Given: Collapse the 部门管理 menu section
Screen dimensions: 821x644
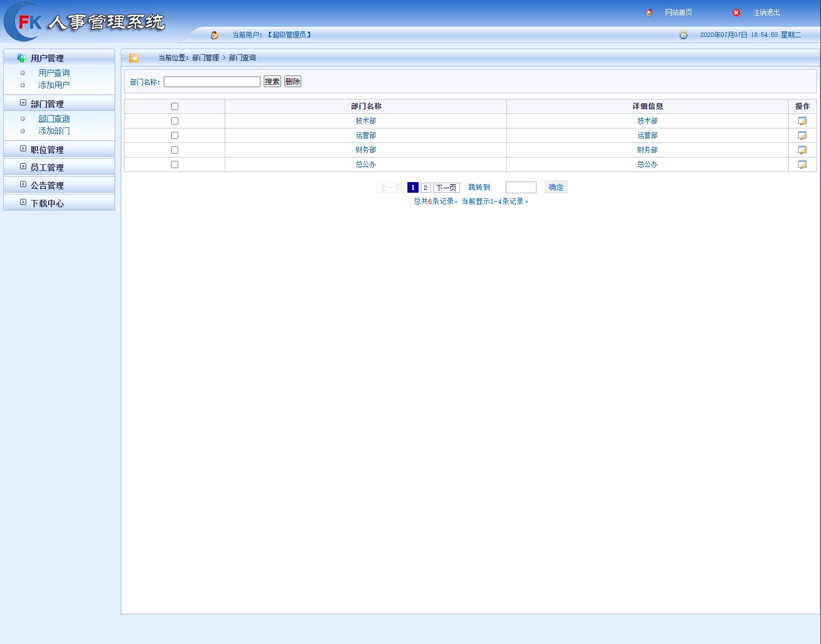Looking at the screenshot, I should [47, 104].
